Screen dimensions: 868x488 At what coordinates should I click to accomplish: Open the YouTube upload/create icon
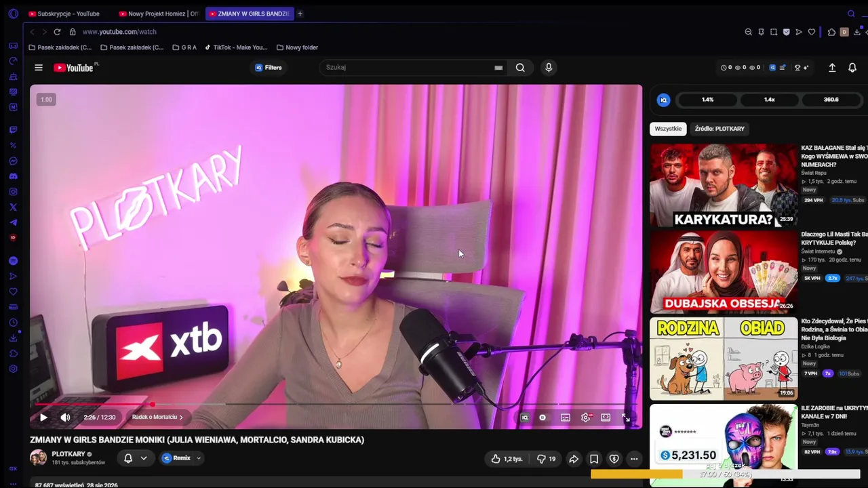click(832, 68)
